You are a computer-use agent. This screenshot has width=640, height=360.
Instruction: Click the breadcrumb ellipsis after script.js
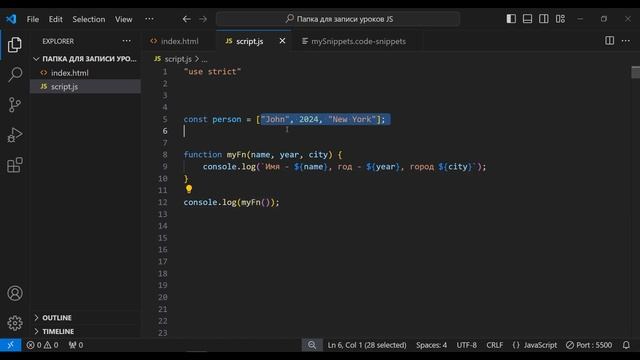[x=204, y=59]
